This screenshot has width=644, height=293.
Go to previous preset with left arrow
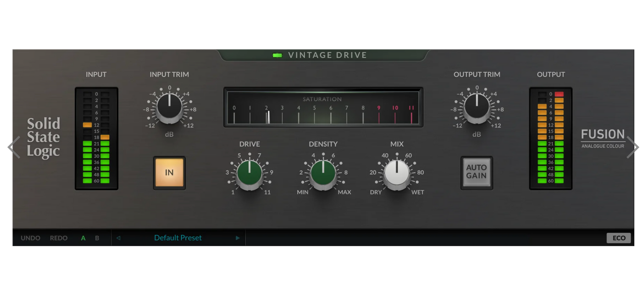click(118, 238)
